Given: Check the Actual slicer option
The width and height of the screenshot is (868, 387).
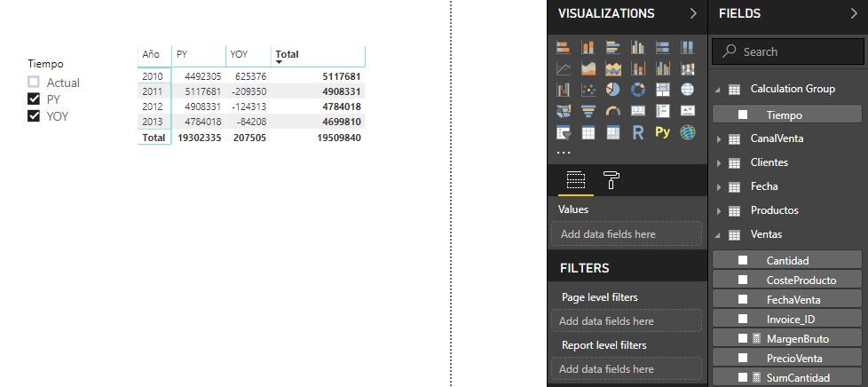Looking at the screenshot, I should point(34,82).
